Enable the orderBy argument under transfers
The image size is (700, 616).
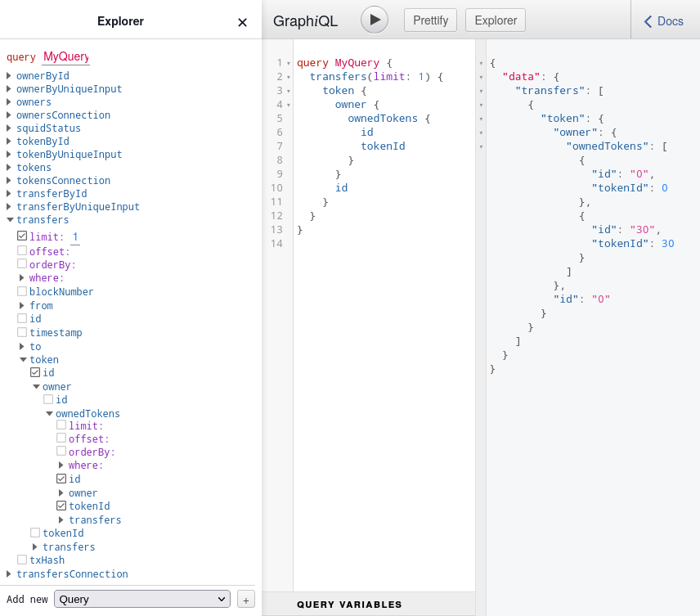point(22,263)
